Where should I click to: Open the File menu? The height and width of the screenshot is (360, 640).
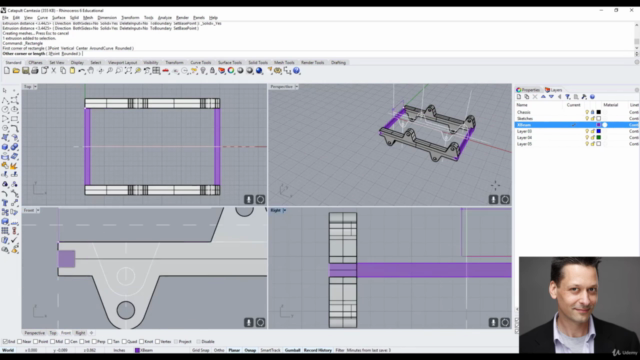coord(5,18)
